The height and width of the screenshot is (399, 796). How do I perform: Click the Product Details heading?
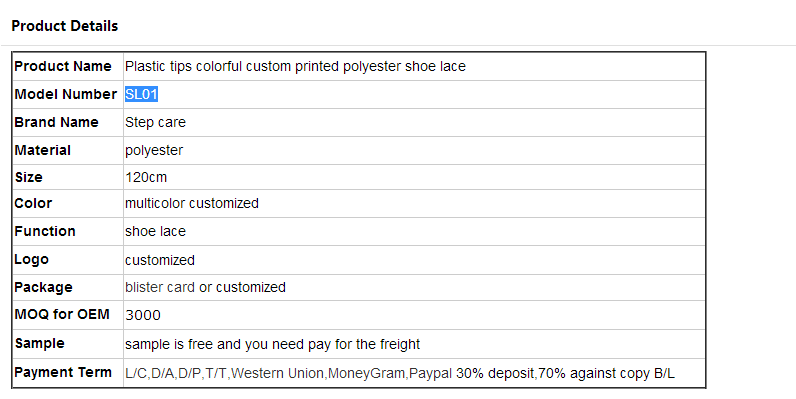[64, 26]
